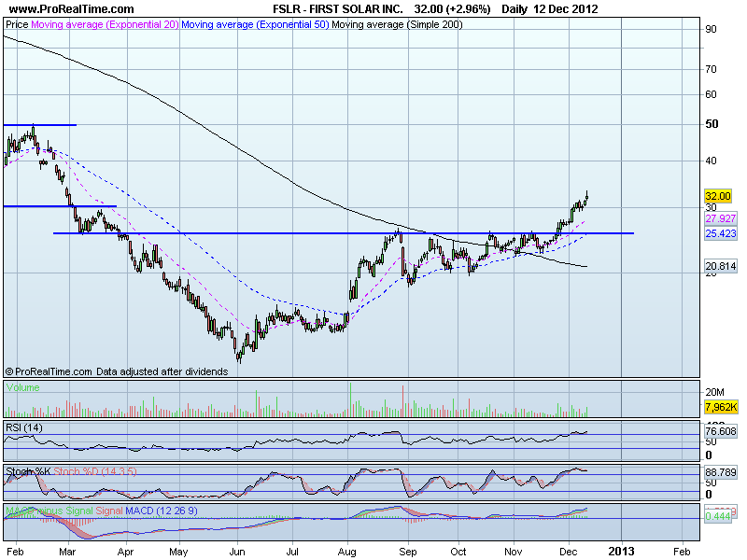Click the 40 price axis label

pos(711,161)
